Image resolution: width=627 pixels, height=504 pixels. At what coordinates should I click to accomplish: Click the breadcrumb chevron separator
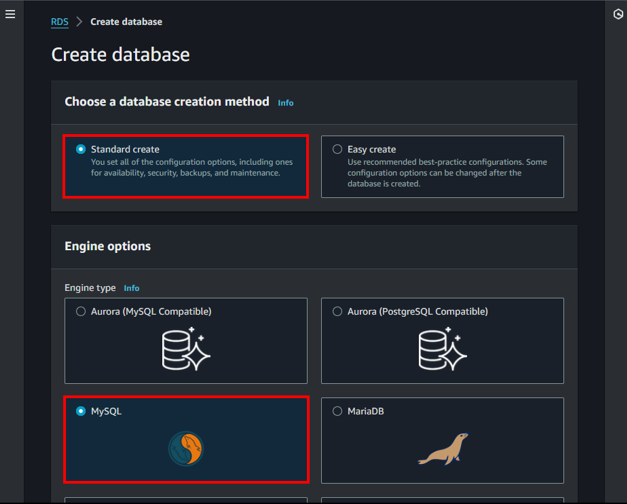[x=79, y=22]
